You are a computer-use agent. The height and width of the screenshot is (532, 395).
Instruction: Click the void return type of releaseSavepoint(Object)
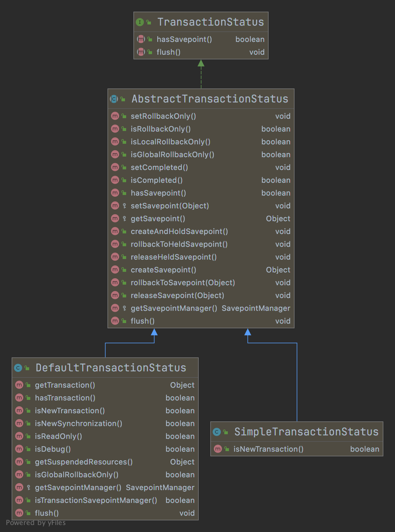pos(283,295)
